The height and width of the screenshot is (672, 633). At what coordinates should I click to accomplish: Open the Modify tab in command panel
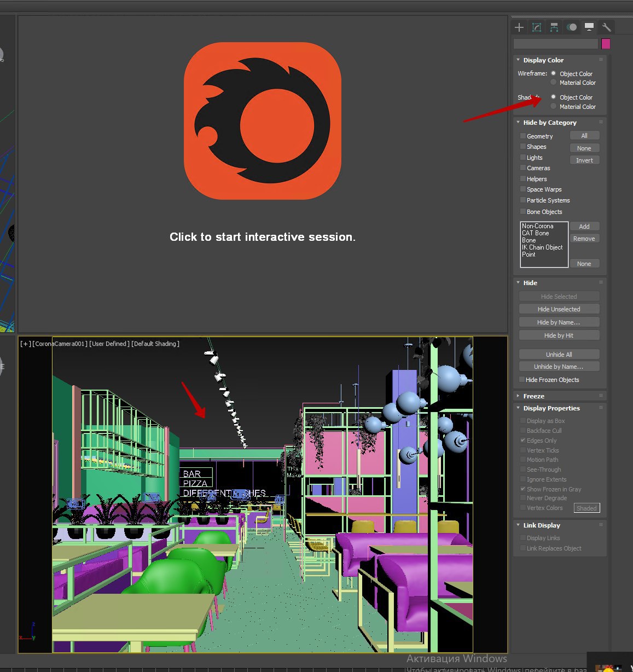coord(537,27)
